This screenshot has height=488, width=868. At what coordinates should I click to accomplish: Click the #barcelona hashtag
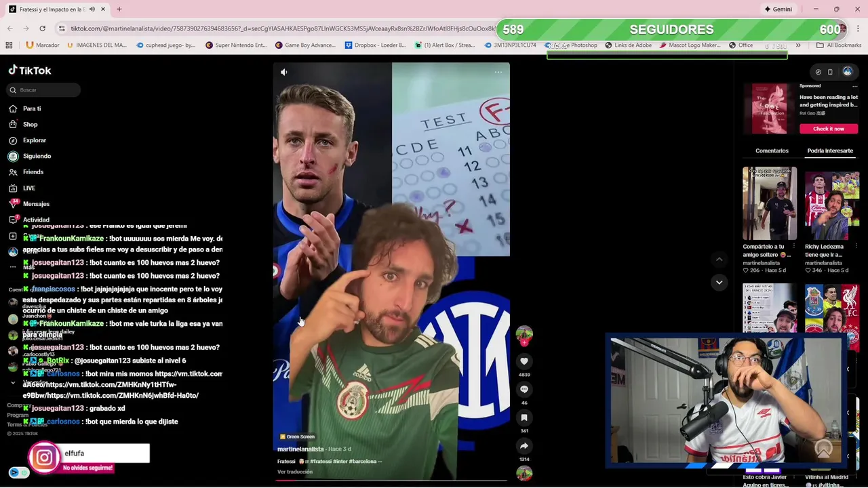(363, 462)
